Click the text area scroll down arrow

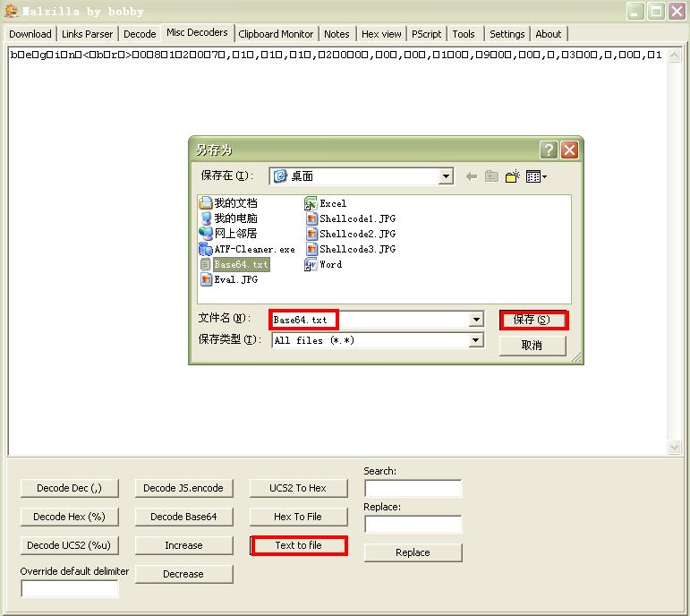pos(674,448)
